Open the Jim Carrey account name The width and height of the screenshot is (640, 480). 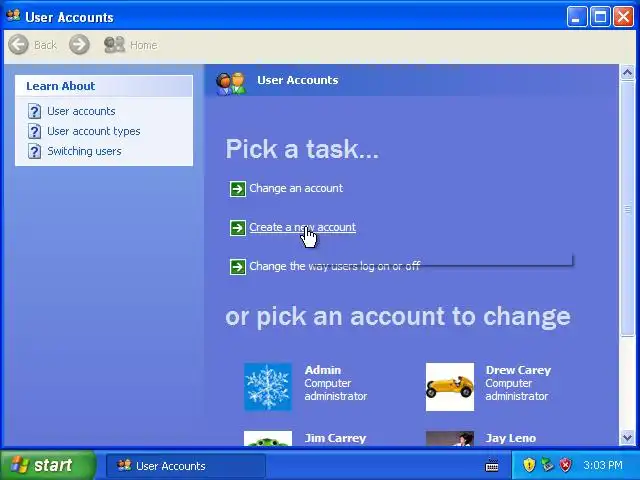[335, 438]
